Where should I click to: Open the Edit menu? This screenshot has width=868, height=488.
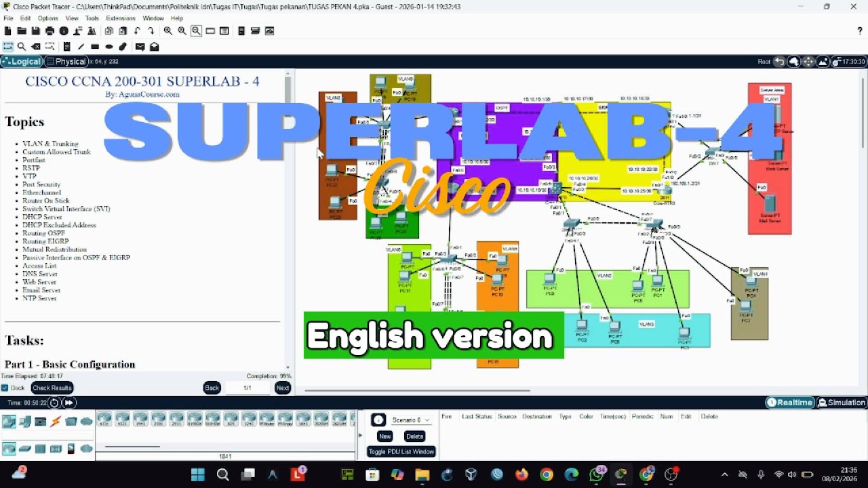pos(25,18)
